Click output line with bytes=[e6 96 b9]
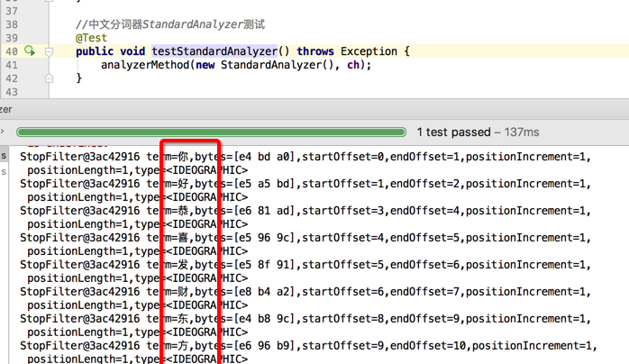 tap(309, 346)
